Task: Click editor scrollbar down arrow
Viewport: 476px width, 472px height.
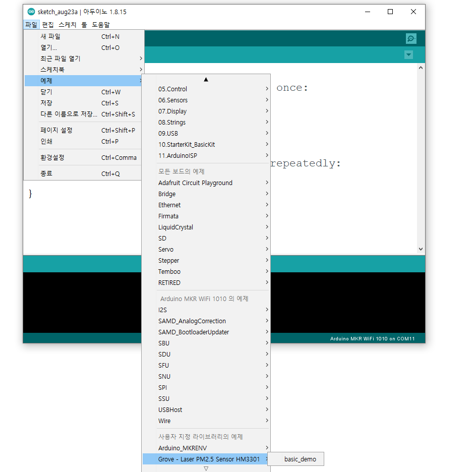Action: point(421,249)
